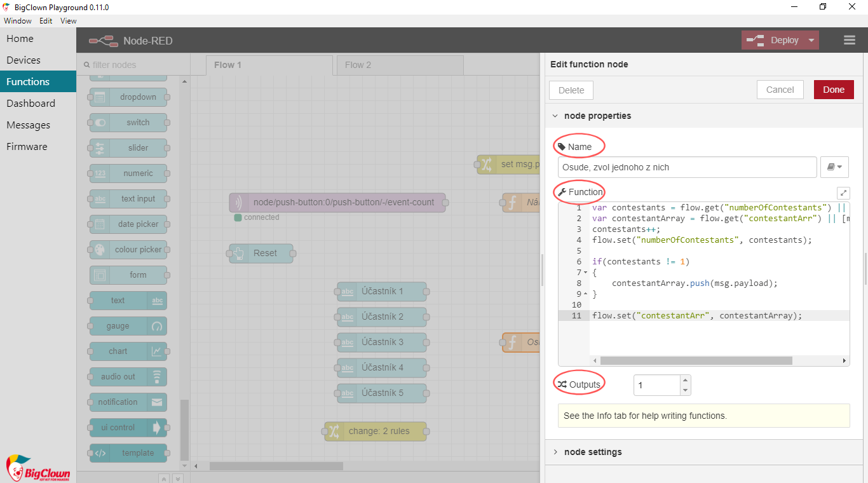Expand all palette categories arrow
The width and height of the screenshot is (868, 483).
(x=178, y=479)
